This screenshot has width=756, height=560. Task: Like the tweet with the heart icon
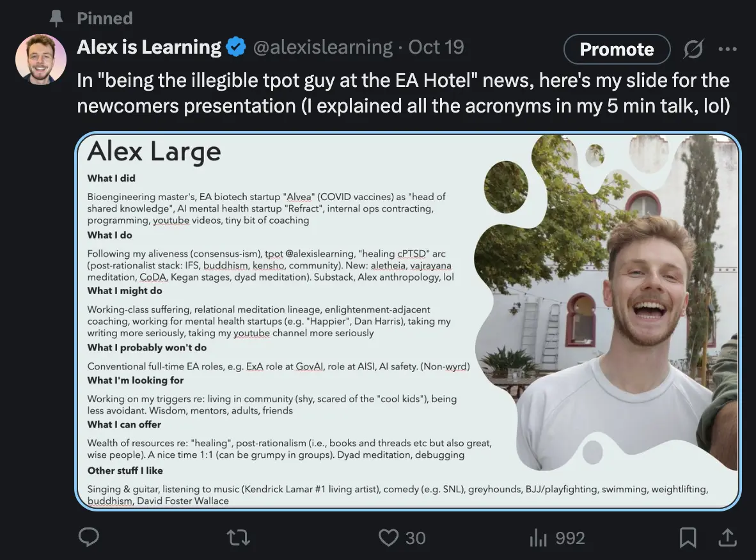(388, 538)
